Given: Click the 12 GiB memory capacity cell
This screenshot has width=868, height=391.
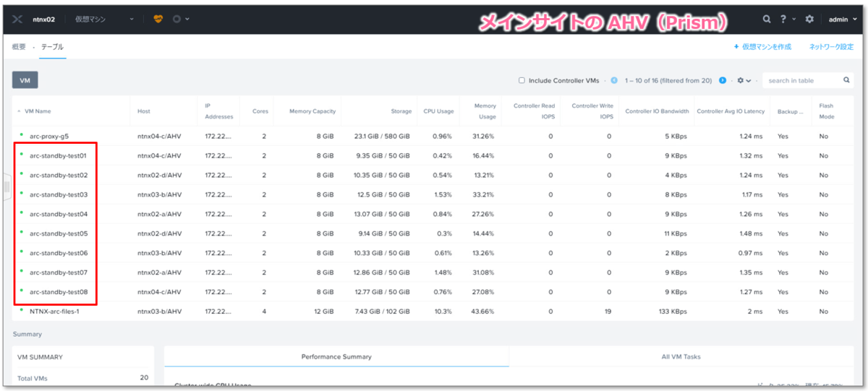Looking at the screenshot, I should [323, 311].
